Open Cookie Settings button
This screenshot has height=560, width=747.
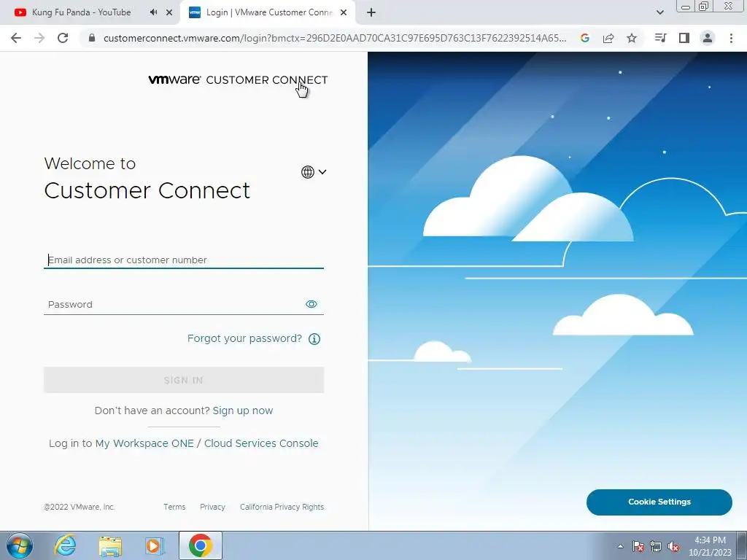659,502
